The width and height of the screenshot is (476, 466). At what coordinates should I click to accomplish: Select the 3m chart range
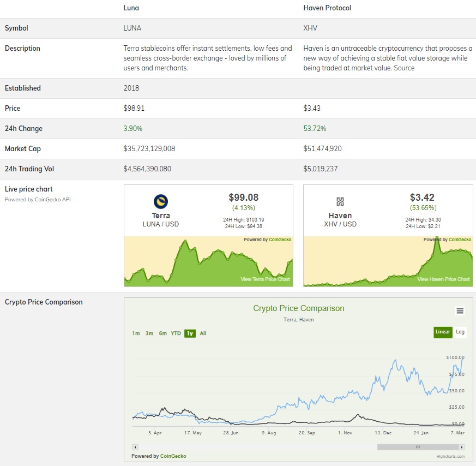149,333
